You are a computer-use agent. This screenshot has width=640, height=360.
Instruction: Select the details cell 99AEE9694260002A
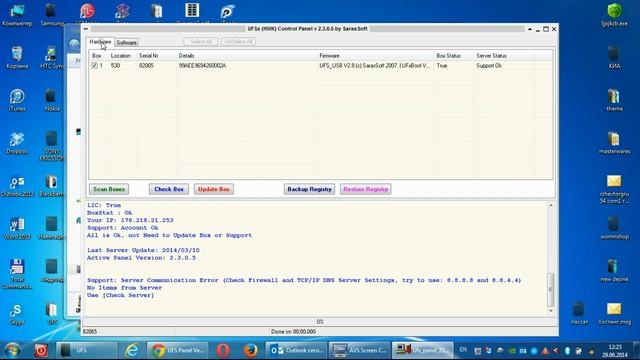click(202, 65)
